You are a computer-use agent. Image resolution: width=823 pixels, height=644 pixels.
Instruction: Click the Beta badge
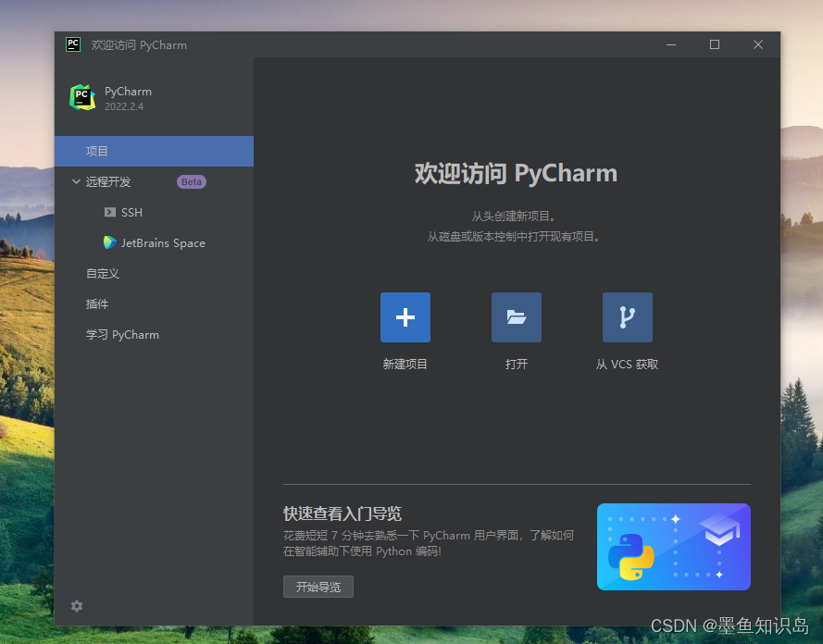[x=192, y=181]
